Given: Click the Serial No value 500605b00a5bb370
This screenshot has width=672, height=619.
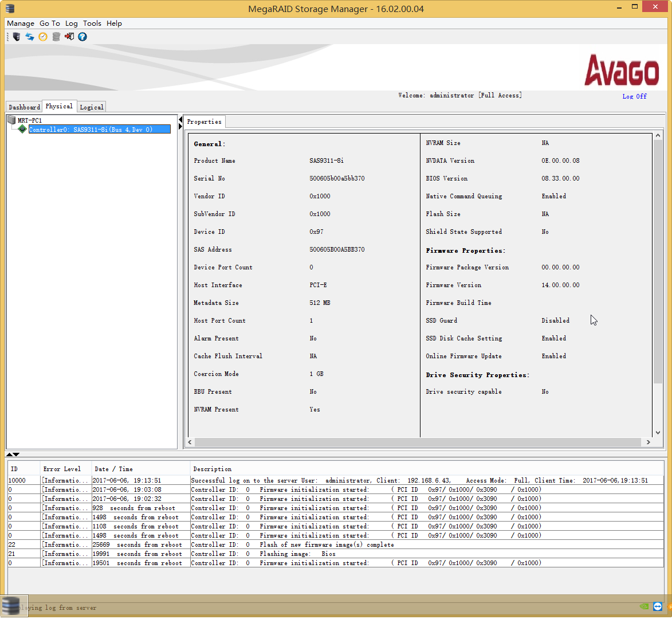Looking at the screenshot, I should point(337,178).
